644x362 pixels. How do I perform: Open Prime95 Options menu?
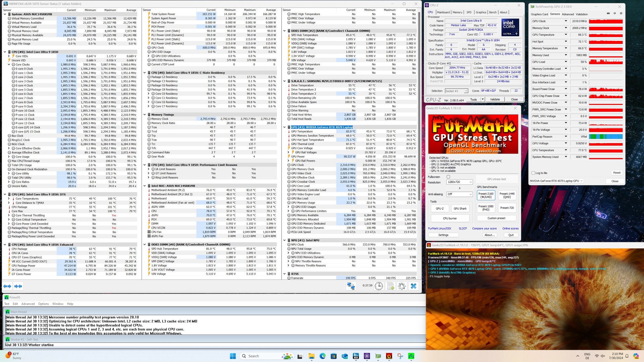pyautogui.click(x=43, y=304)
